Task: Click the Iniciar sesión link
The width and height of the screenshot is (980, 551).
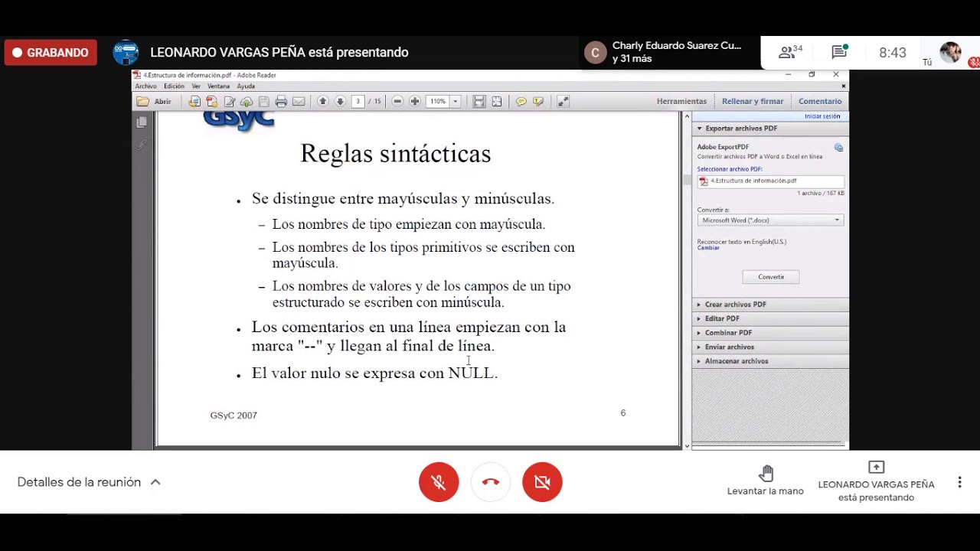Action: pos(822,116)
